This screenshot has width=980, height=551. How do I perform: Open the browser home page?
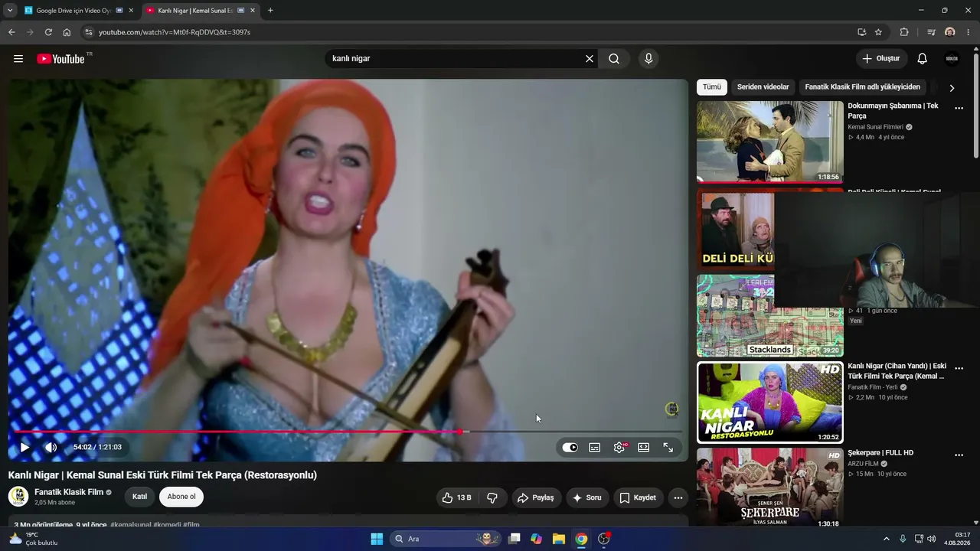pos(67,32)
